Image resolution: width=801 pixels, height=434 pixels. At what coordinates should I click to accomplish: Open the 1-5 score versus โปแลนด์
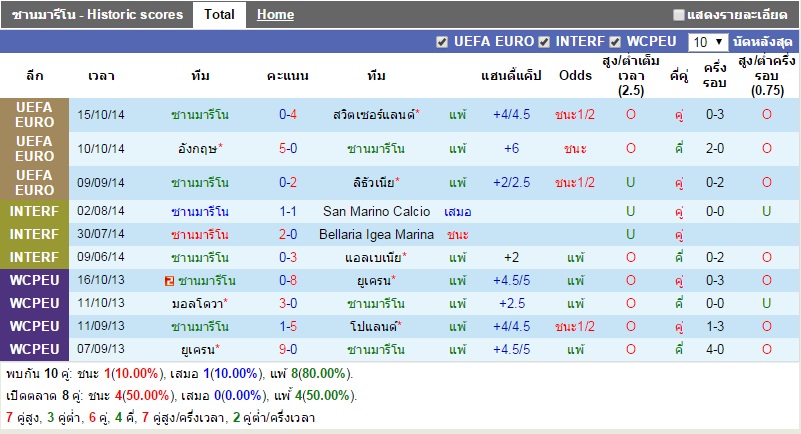click(x=288, y=326)
